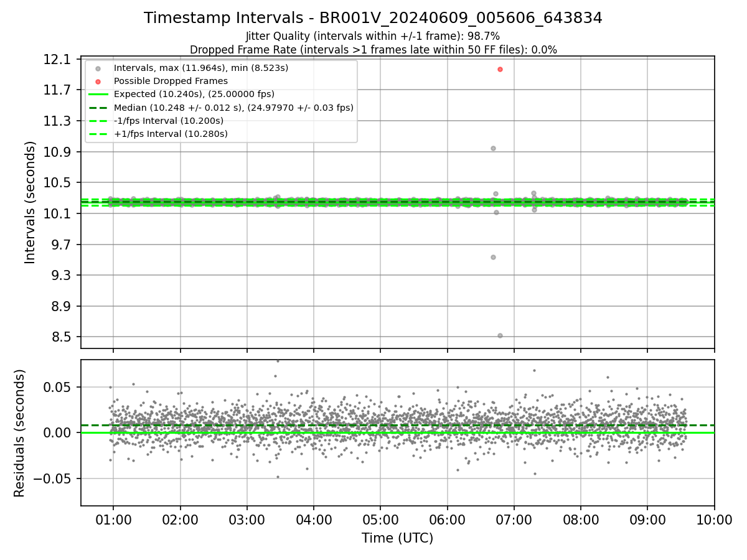
Task: Click the red possible dropped frame point
Action: [x=500, y=69]
